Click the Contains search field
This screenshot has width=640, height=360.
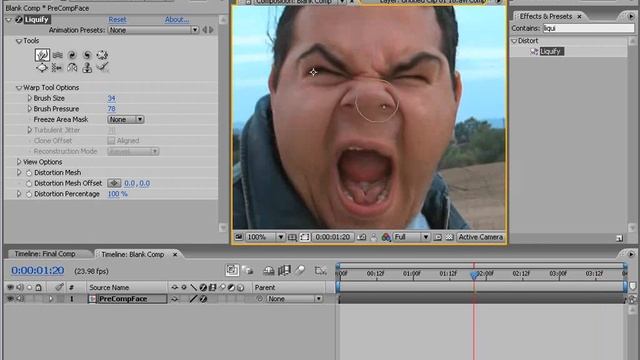(x=589, y=28)
